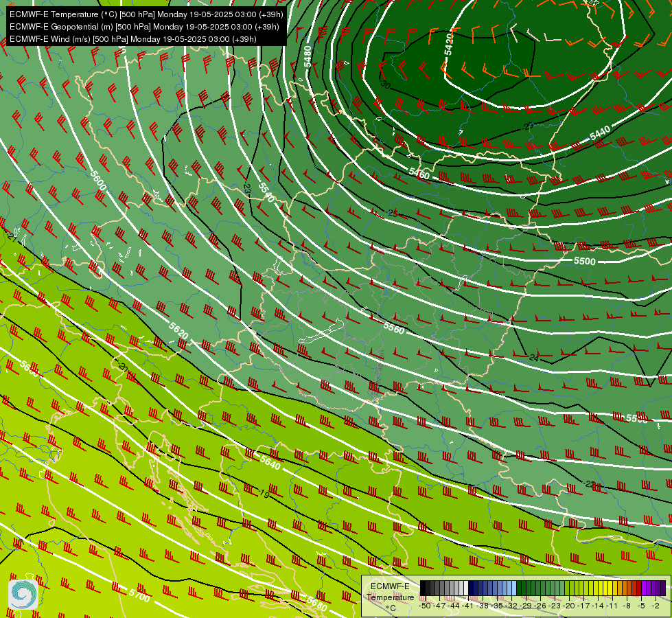
Task: Click the 5620 geopotential contour label
Action: point(178,330)
